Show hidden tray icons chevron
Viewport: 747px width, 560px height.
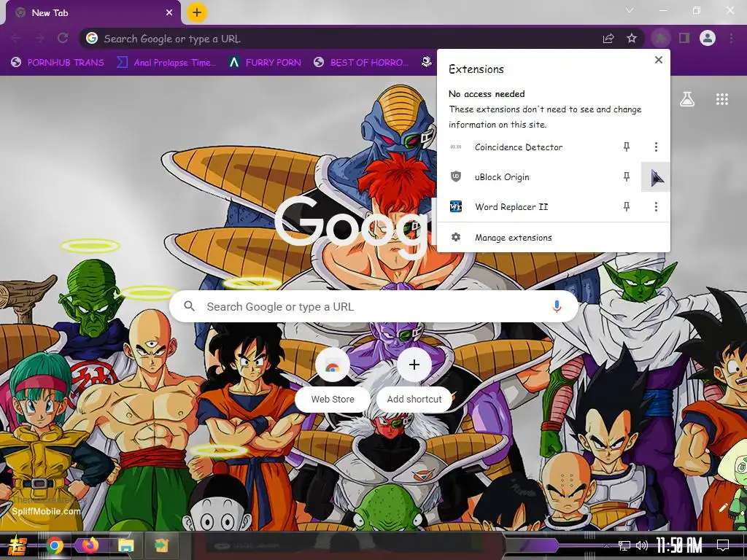[606, 545]
